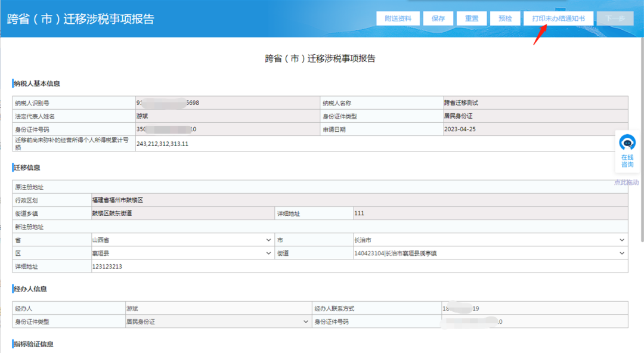This screenshot has width=644, height=353.
Task: Click the 经办人 name field
Action: (218, 308)
